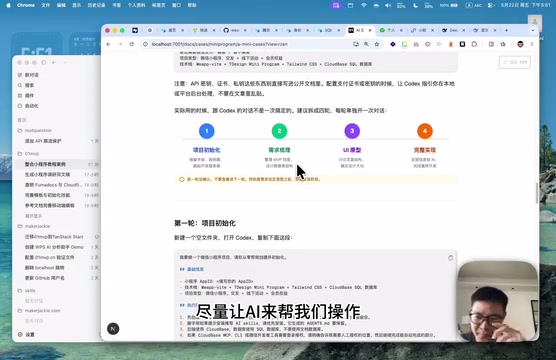Open site information icon in address bar
Image resolution: width=556 pixels, height=360 pixels.
point(145,44)
